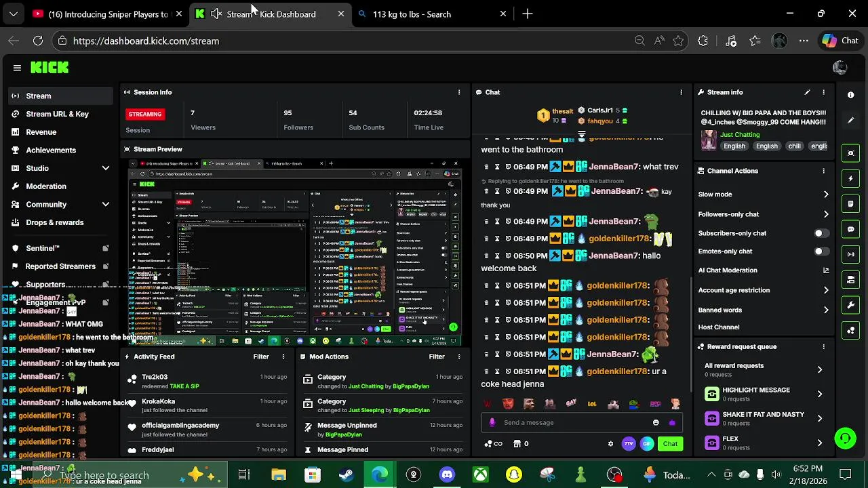Click the 7TV emotes button
The image size is (868, 488).
[x=629, y=444]
